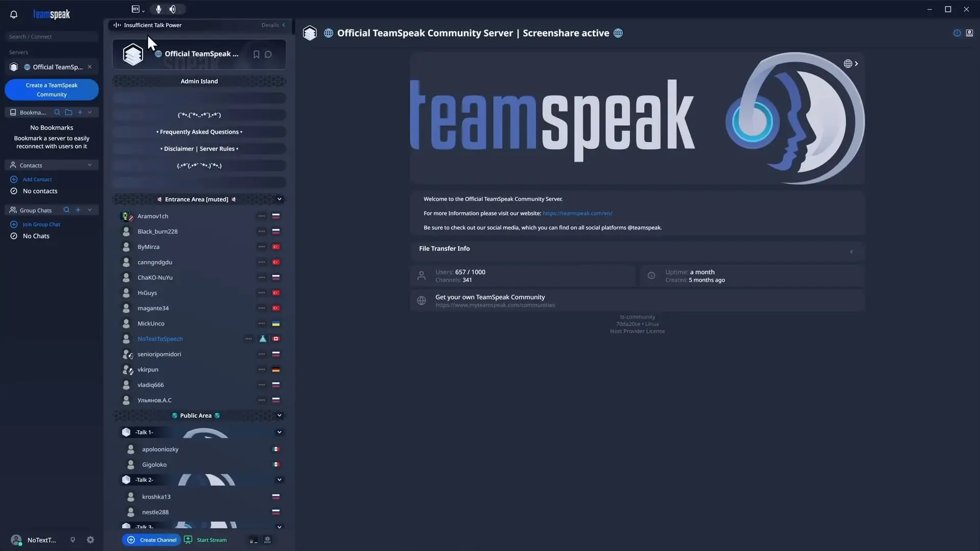This screenshot has width=980, height=551.
Task: Open the audio level meter icon
Action: coord(253,540)
